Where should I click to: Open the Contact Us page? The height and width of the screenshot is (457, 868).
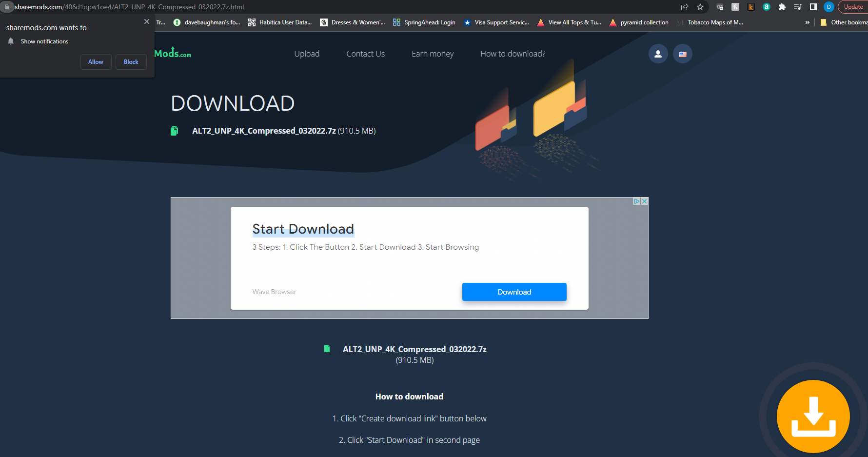tap(365, 54)
